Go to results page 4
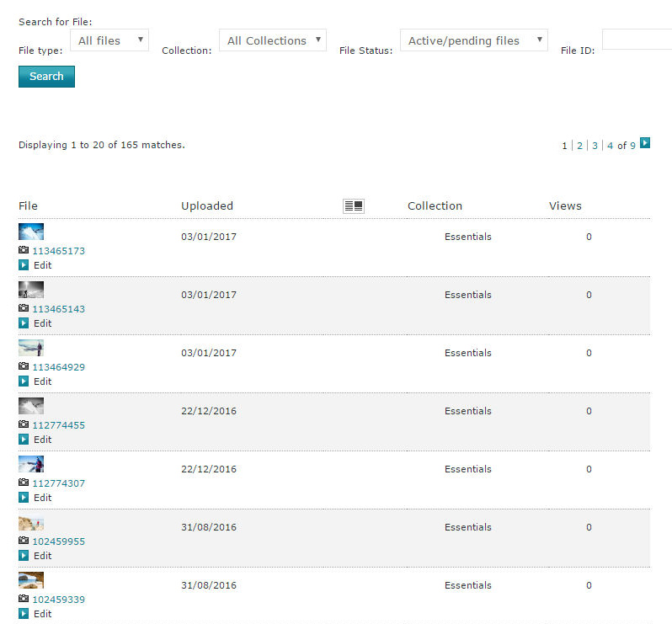 (610, 146)
